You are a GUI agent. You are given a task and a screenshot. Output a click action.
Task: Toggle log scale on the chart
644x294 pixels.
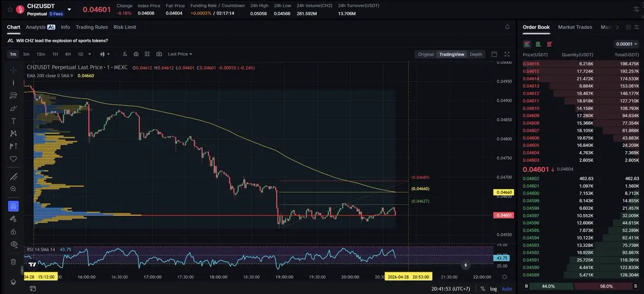click(x=493, y=289)
